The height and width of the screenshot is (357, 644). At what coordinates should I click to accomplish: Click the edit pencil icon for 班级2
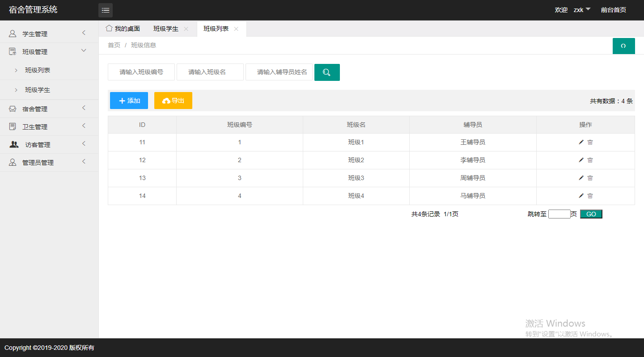point(581,160)
